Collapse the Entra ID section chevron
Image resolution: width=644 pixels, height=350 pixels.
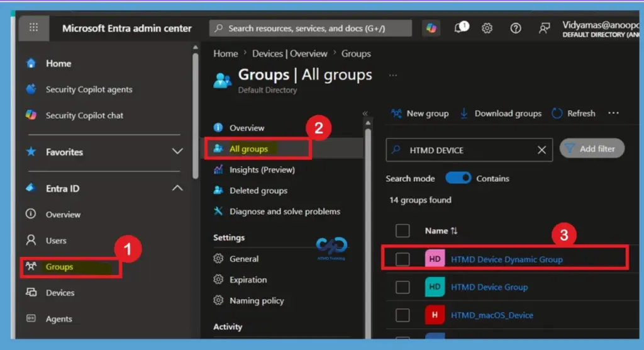click(x=177, y=188)
